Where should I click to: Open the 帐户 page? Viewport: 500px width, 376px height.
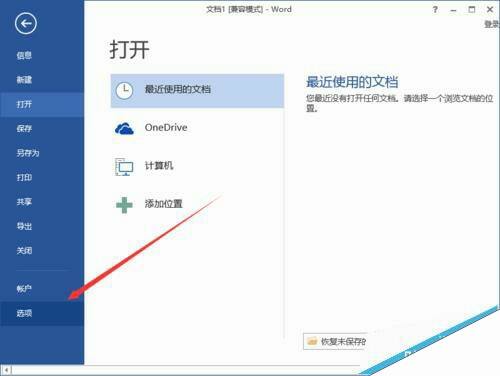[42, 289]
